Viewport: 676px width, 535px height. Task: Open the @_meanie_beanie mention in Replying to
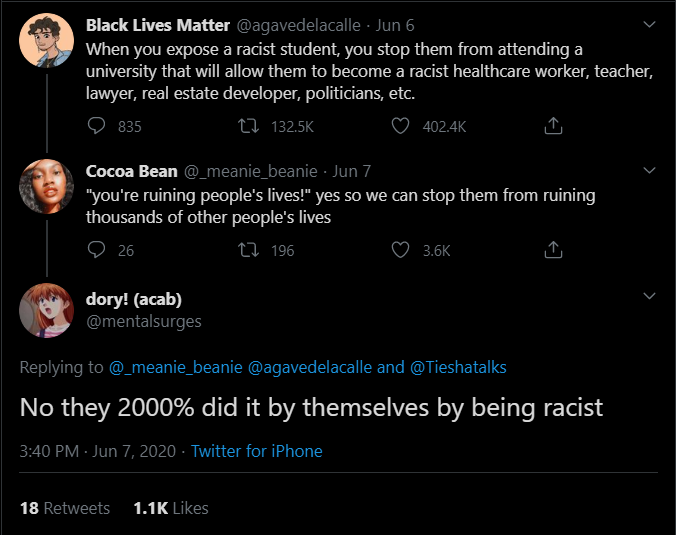pos(175,367)
